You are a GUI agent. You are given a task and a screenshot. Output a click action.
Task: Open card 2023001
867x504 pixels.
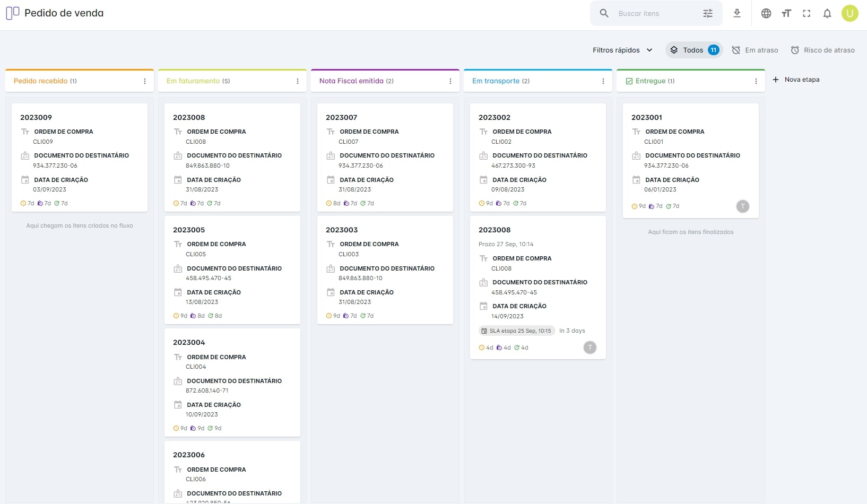tap(691, 161)
